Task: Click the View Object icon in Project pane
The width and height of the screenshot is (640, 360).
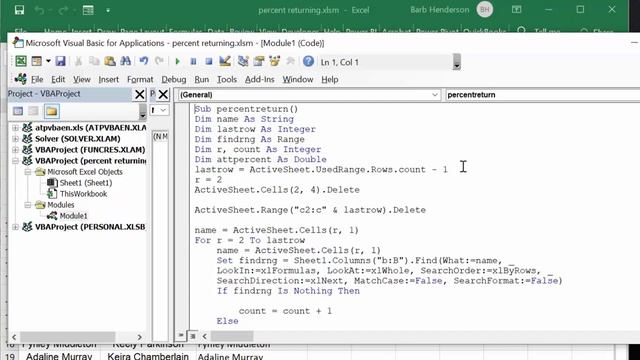Action: click(x=33, y=111)
